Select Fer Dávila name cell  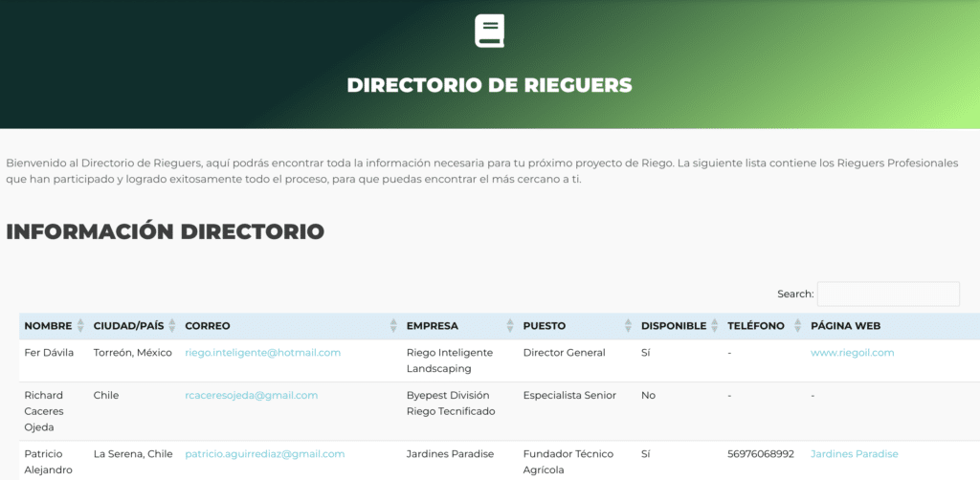pyautogui.click(x=49, y=353)
